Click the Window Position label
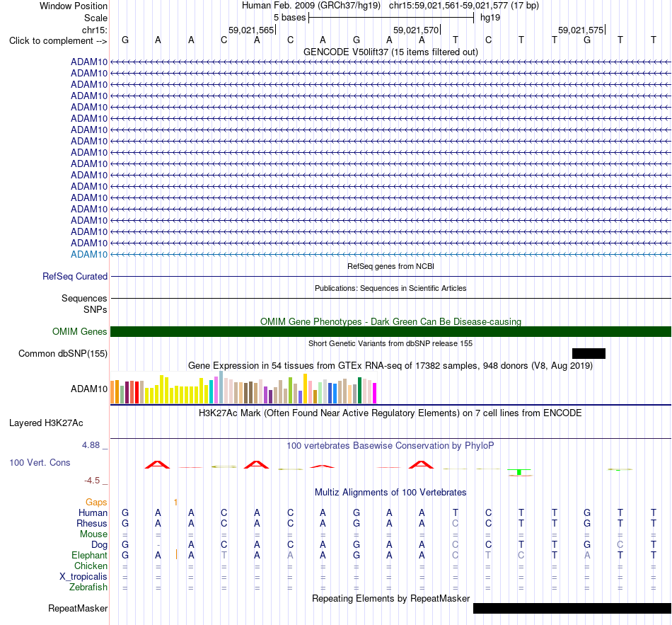672x625 pixels. pos(74,6)
